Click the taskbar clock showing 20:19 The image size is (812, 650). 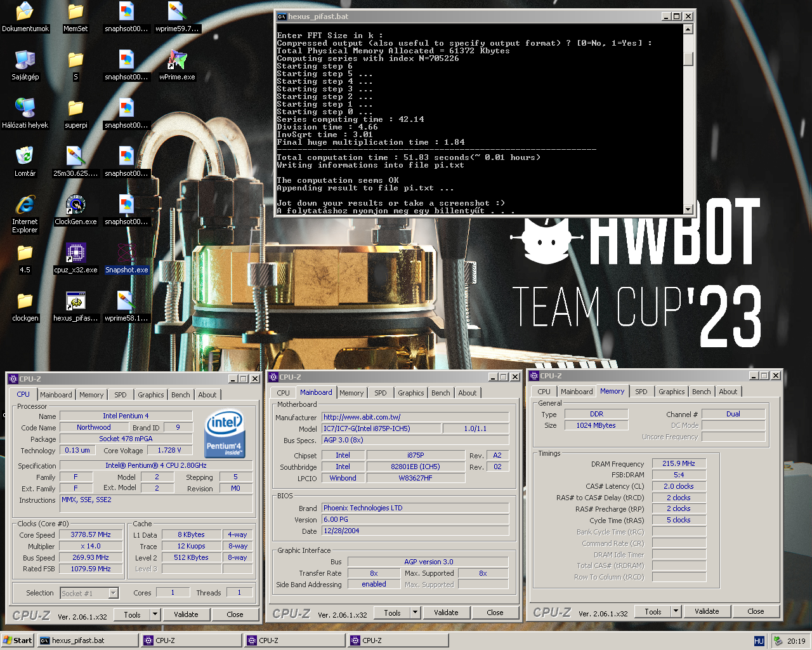click(x=796, y=641)
